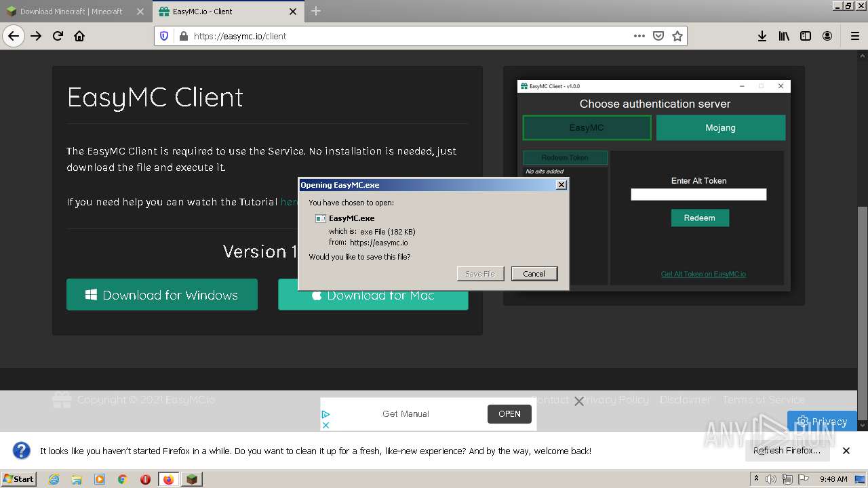Open Firefox account avatar icon
Screen dimensions: 868x488
827,36
